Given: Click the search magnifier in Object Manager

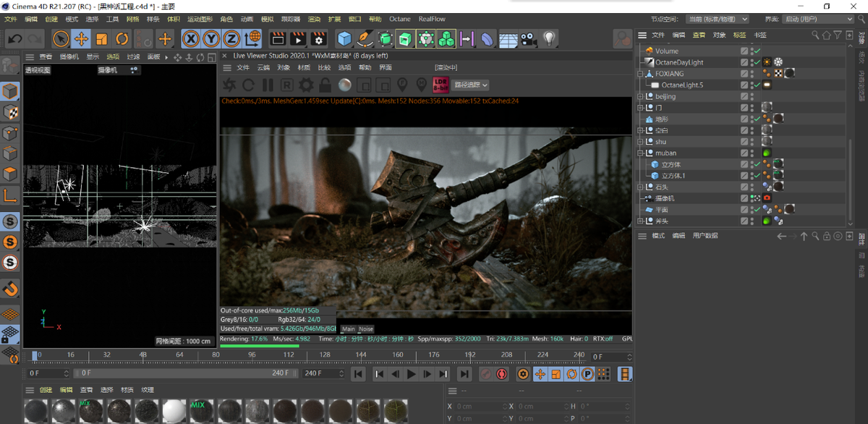Looking at the screenshot, I should 815,35.
